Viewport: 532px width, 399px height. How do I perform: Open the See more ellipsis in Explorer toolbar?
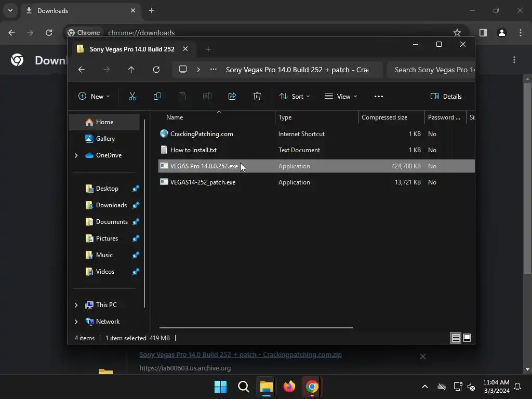pos(379,96)
